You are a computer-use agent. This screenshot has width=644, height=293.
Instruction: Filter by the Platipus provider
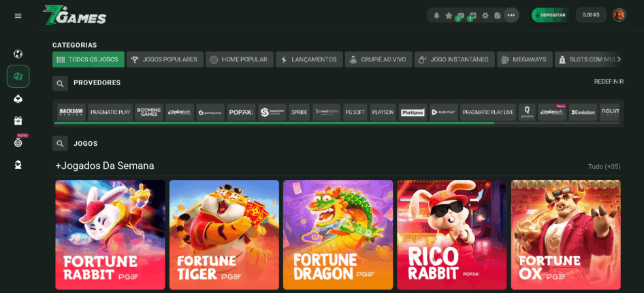pyautogui.click(x=413, y=112)
